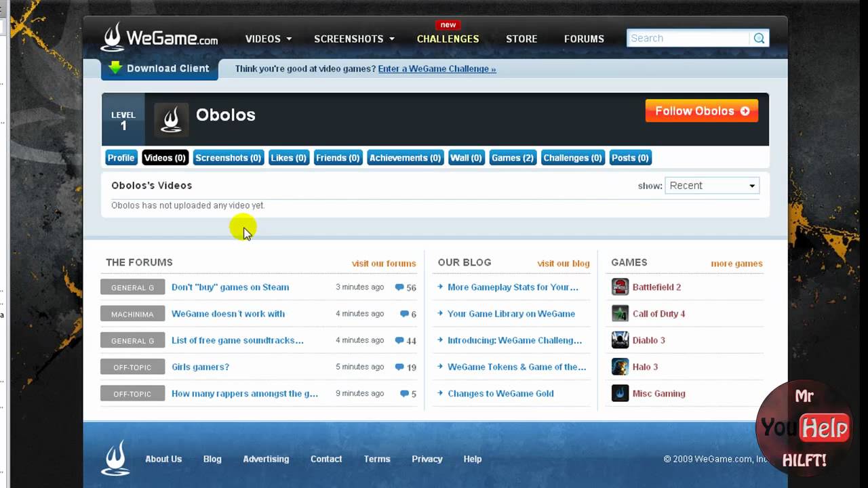Open the Girls gamers? thread
868x488 pixels.
coord(200,367)
